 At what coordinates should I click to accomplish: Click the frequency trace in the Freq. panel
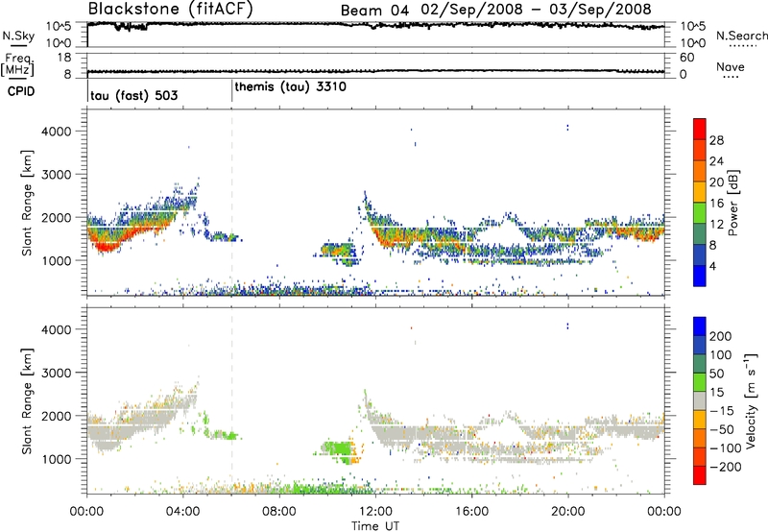(x=375, y=71)
